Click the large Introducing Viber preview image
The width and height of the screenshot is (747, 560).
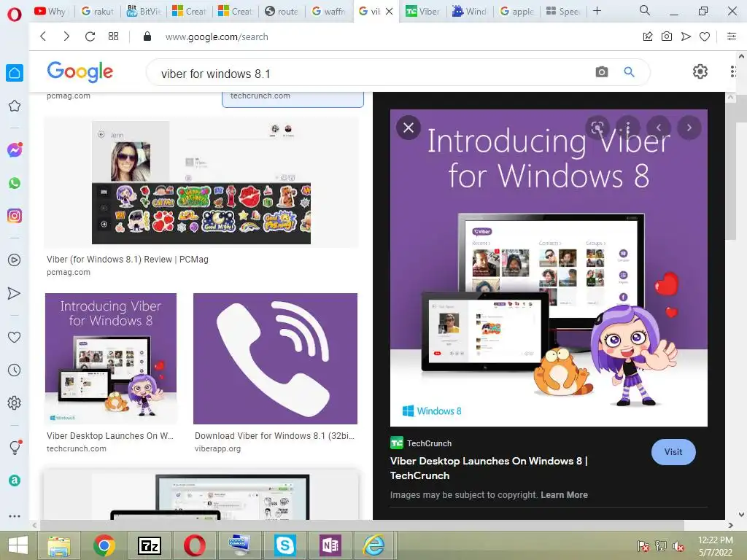(x=549, y=268)
